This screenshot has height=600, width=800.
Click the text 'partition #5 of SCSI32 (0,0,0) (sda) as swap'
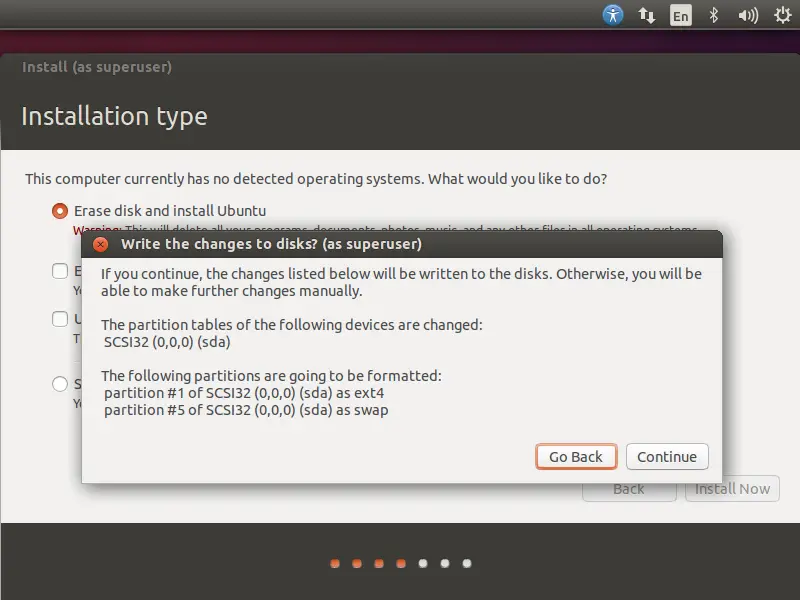(246, 410)
